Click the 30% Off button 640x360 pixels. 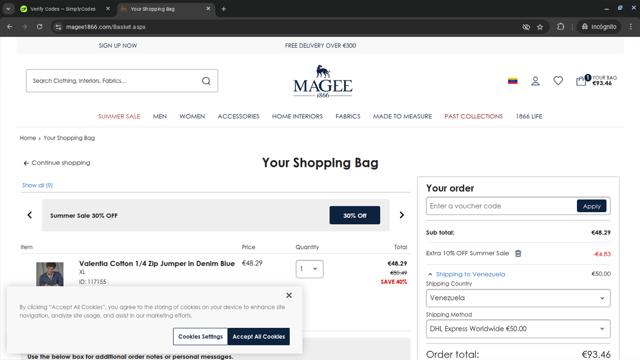tap(355, 215)
